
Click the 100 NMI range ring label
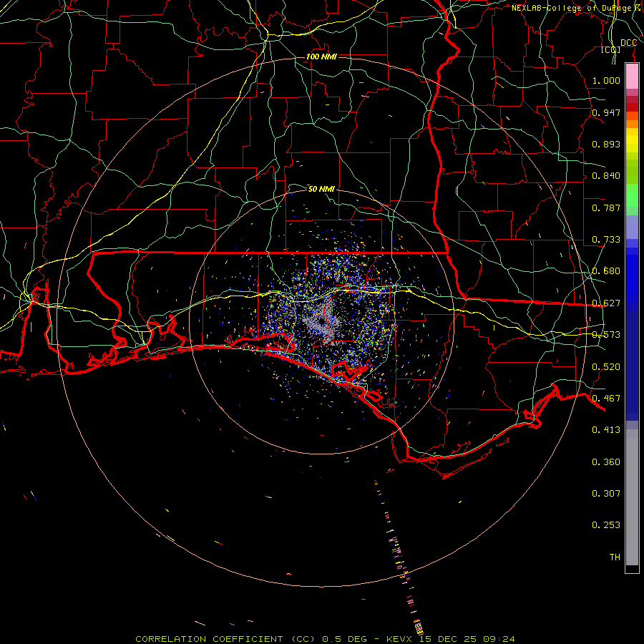tap(321, 57)
